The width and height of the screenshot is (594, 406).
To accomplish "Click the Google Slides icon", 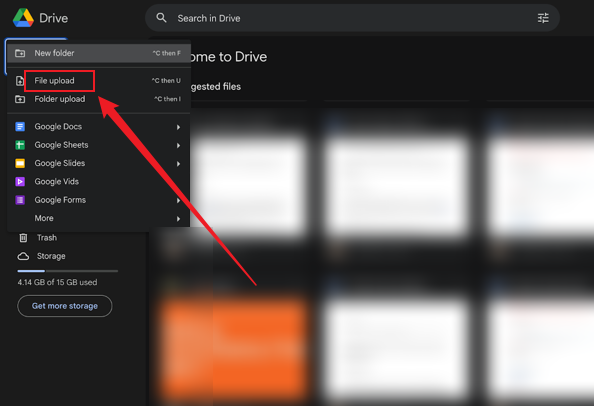I will pos(20,163).
